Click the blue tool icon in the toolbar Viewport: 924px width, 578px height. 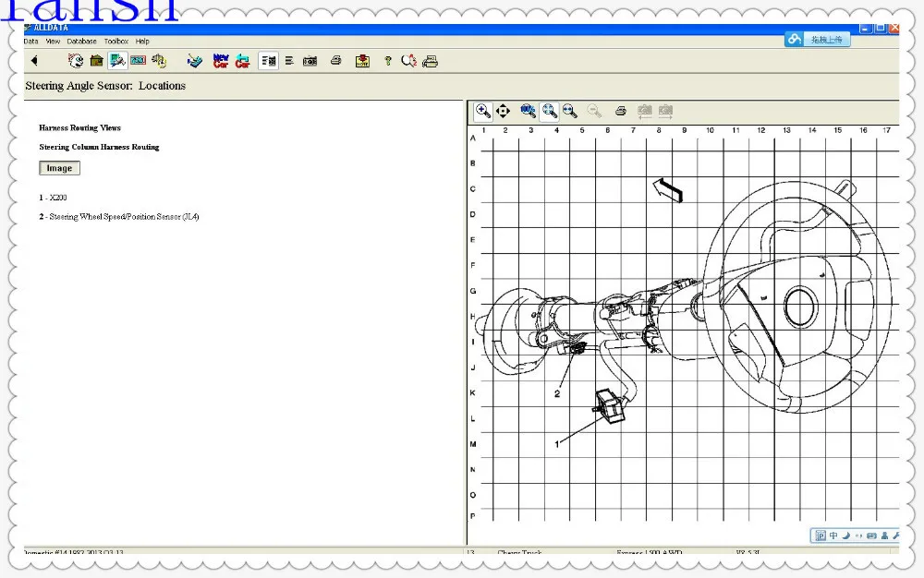194,61
